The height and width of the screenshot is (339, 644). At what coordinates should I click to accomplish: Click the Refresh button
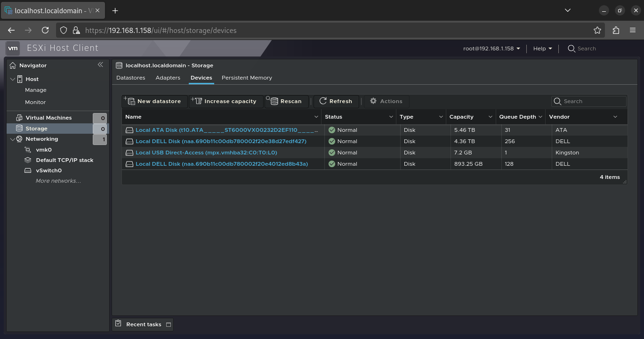click(x=336, y=101)
